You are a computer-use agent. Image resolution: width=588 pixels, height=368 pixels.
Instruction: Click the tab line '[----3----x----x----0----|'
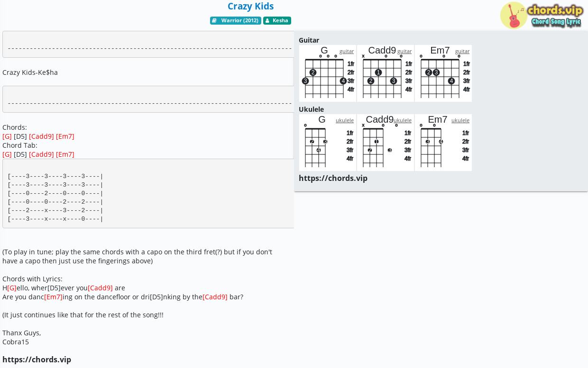click(x=55, y=219)
